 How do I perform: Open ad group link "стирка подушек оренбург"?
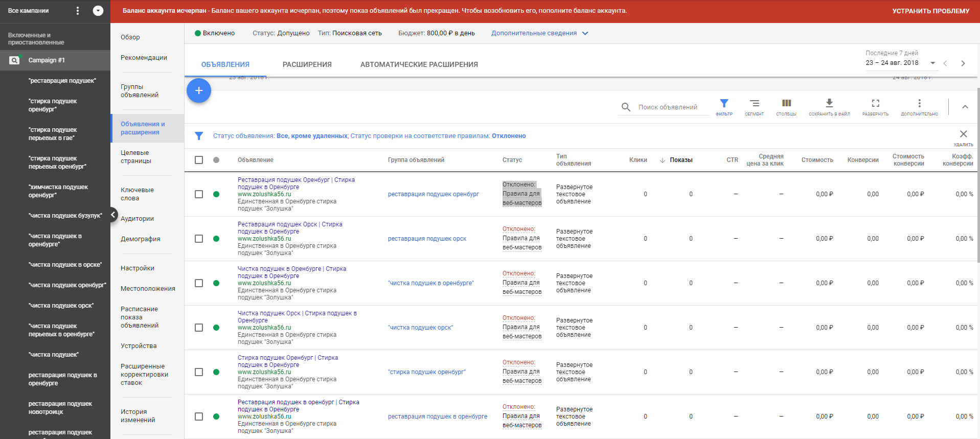click(x=427, y=372)
